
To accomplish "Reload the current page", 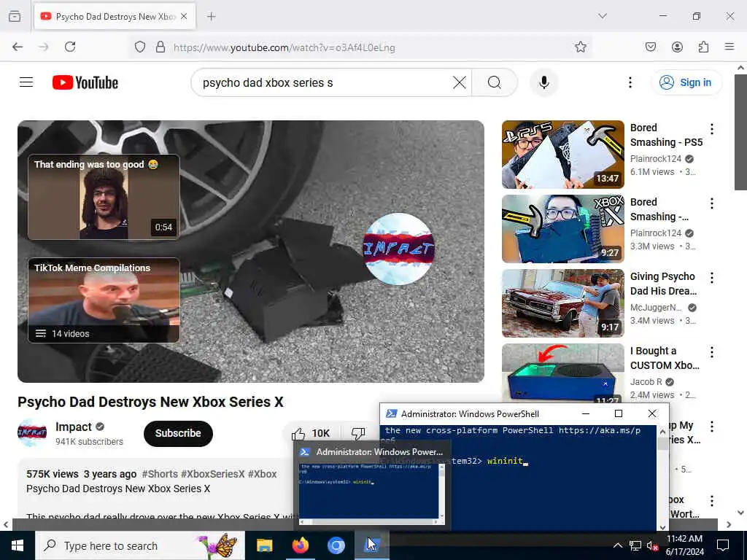I will tap(70, 47).
